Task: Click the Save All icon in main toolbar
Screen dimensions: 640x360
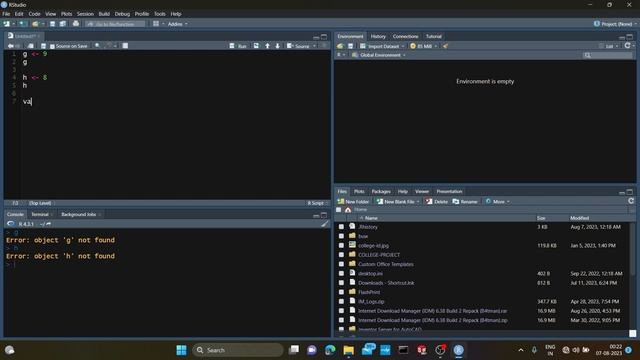Action: 62,24
